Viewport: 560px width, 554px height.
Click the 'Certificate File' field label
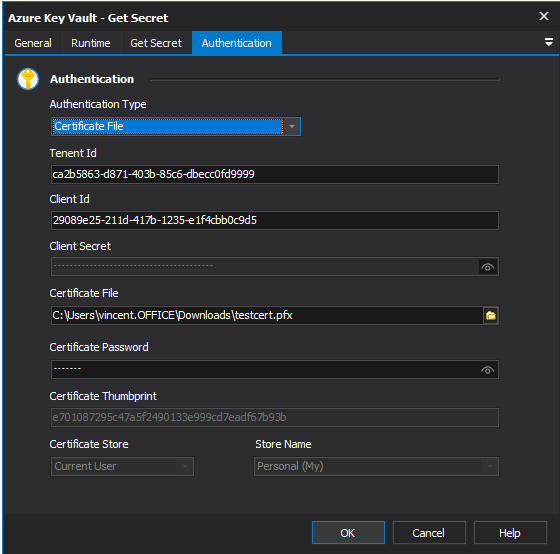pyautogui.click(x=84, y=293)
